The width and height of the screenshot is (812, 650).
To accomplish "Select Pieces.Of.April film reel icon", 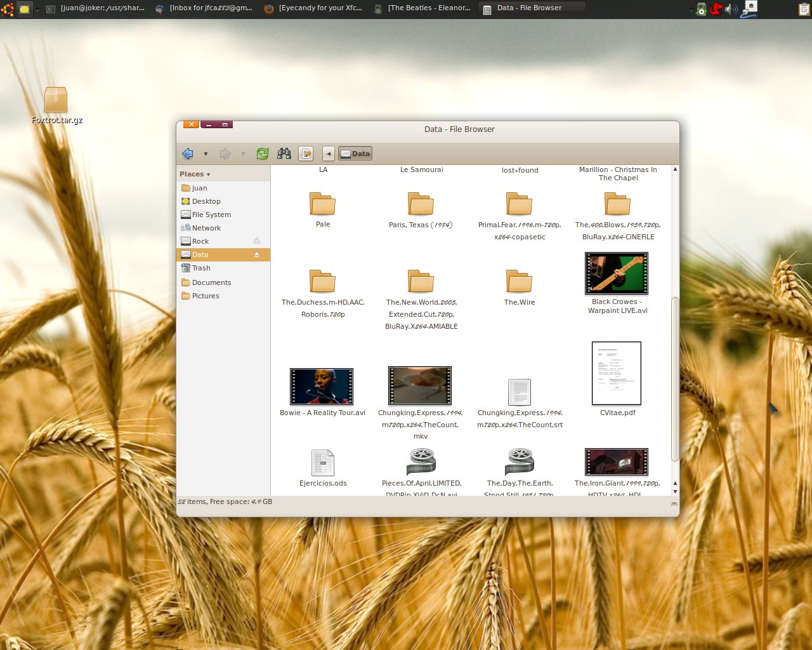I will click(421, 461).
